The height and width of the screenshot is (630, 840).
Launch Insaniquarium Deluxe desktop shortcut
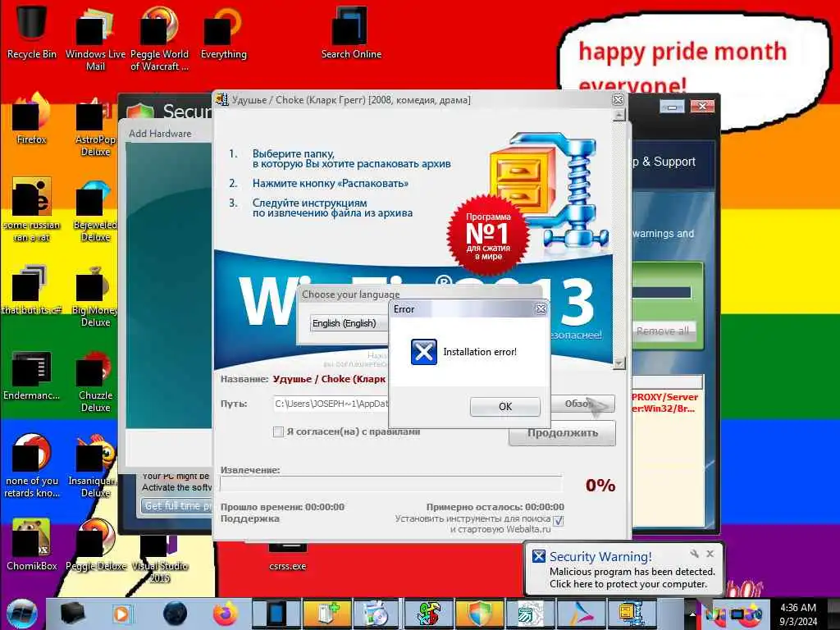(x=95, y=466)
